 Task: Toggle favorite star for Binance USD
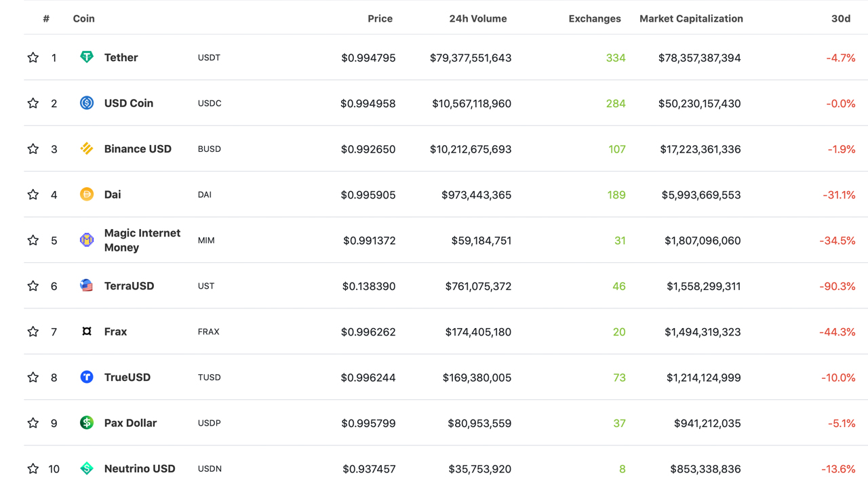(33, 148)
